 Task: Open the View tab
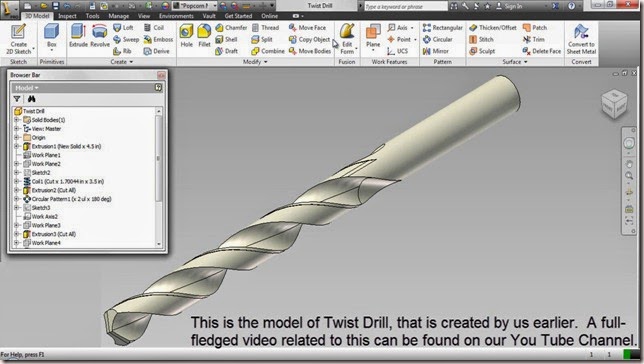coord(144,16)
